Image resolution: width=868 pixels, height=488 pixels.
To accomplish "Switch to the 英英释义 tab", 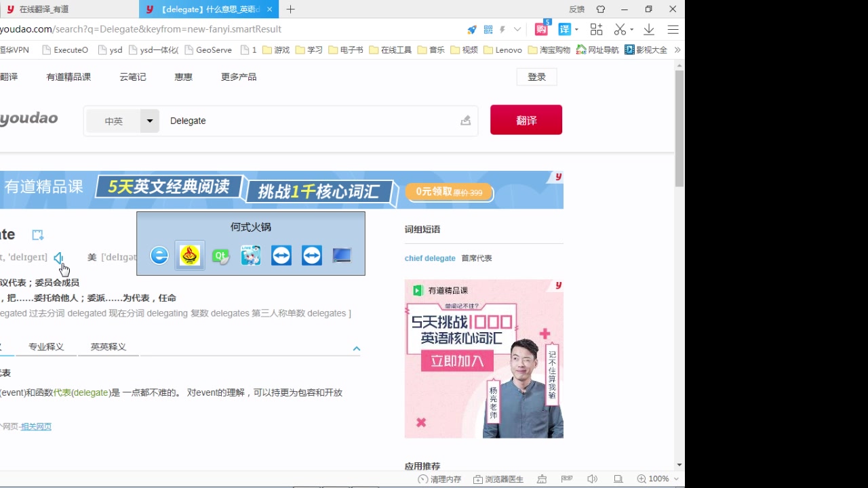I will pos(108,346).
